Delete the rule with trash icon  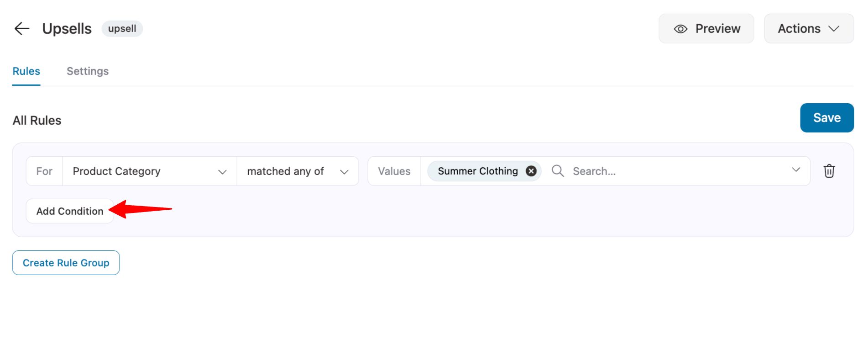(x=829, y=171)
